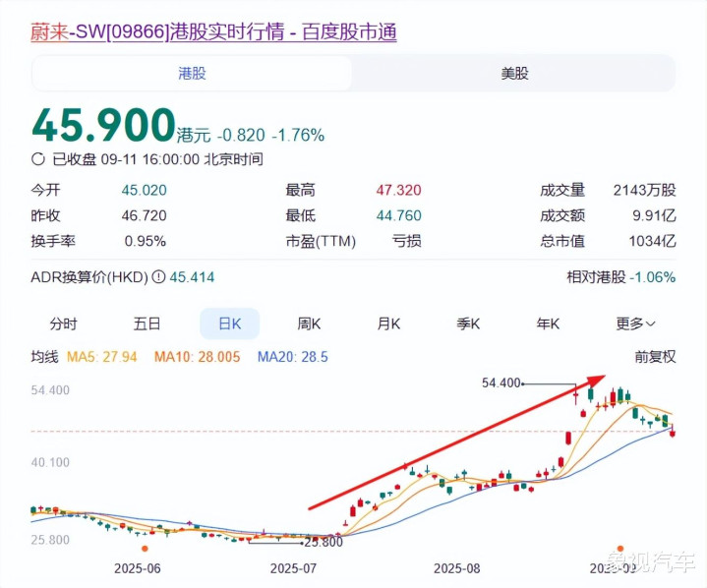Click the 2025-07 date axis label

[x=294, y=568]
